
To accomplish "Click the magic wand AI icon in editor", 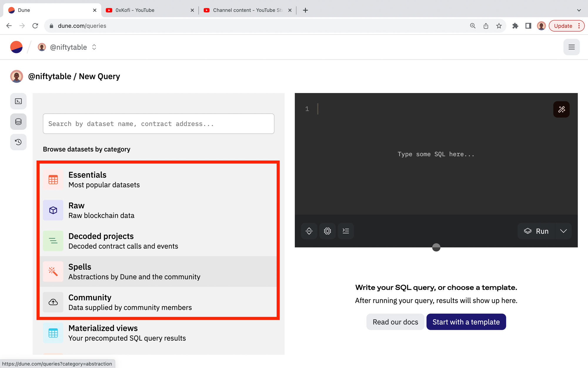I will (561, 110).
